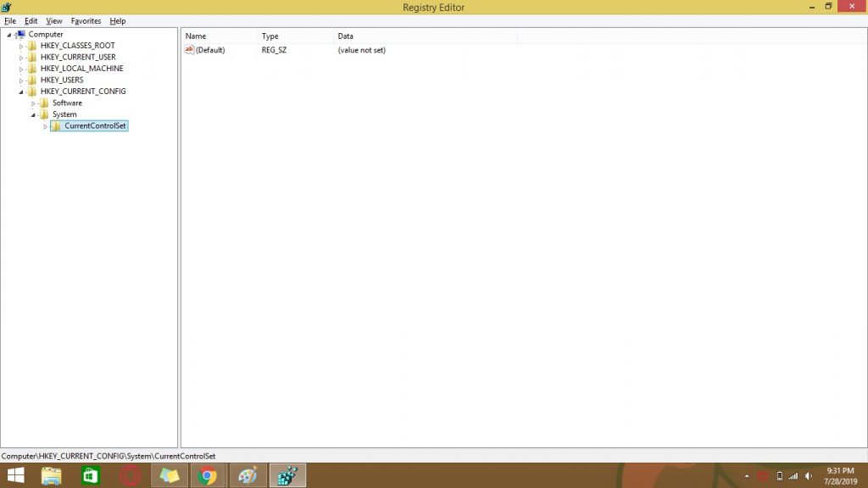Select the HKEY_CURRENT_CONFIG label
This screenshot has height=488, width=868.
pos(83,91)
